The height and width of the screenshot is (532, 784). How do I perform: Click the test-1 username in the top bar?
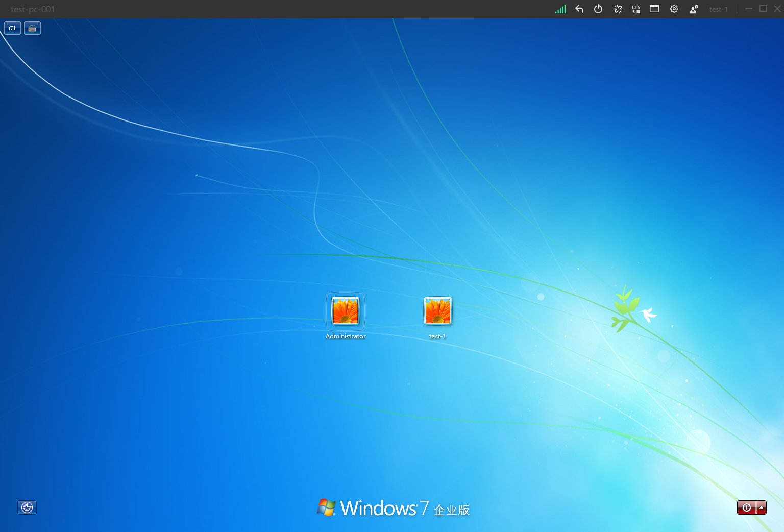coord(718,9)
